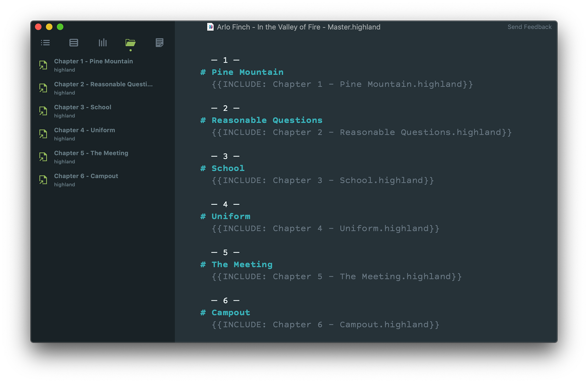Image resolution: width=588 pixels, height=383 pixels.
Task: Click the green full screen window button
Action: (60, 27)
